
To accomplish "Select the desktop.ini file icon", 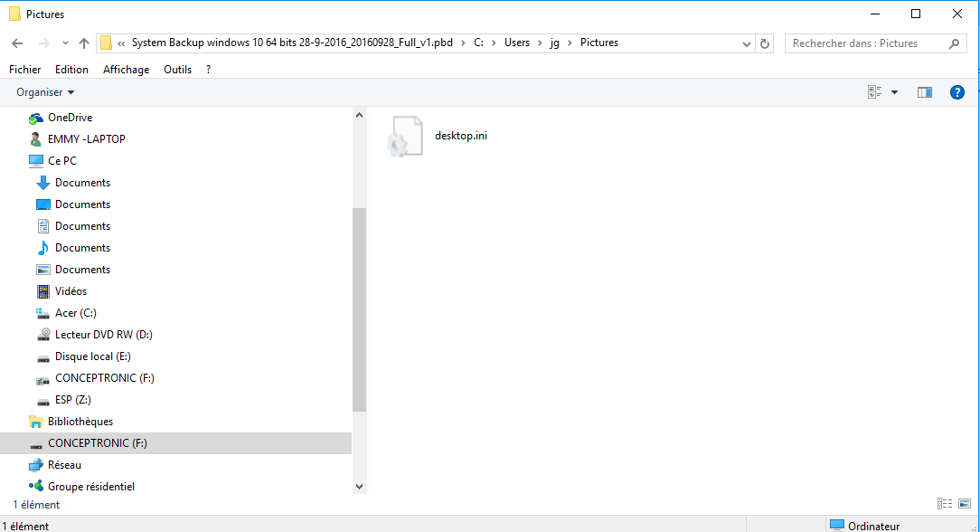I will [x=404, y=137].
